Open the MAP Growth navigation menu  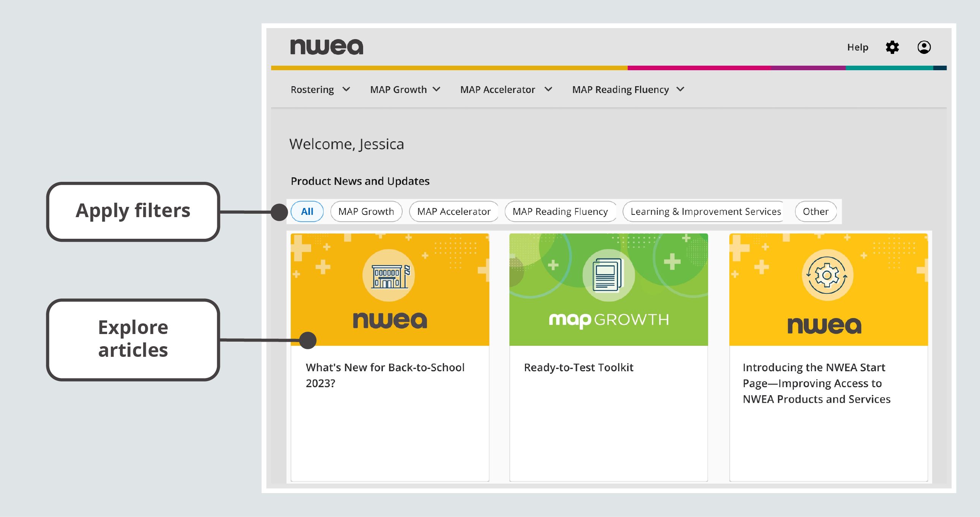tap(405, 89)
